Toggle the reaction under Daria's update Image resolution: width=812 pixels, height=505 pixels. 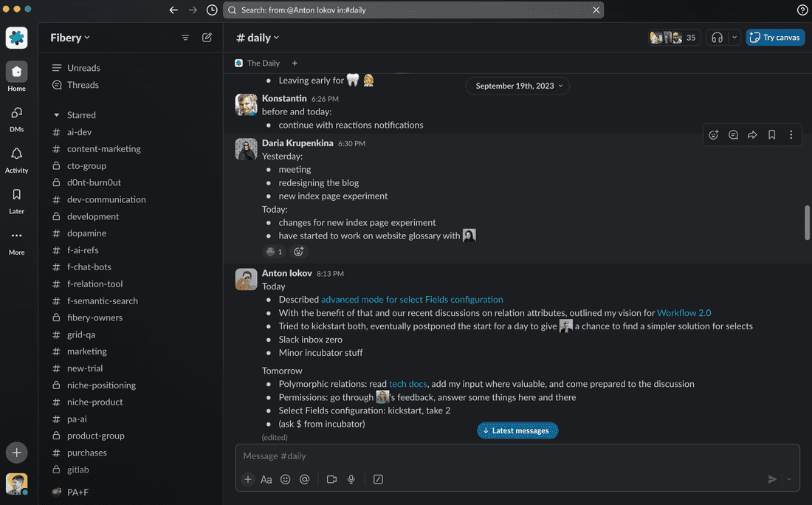coord(274,251)
